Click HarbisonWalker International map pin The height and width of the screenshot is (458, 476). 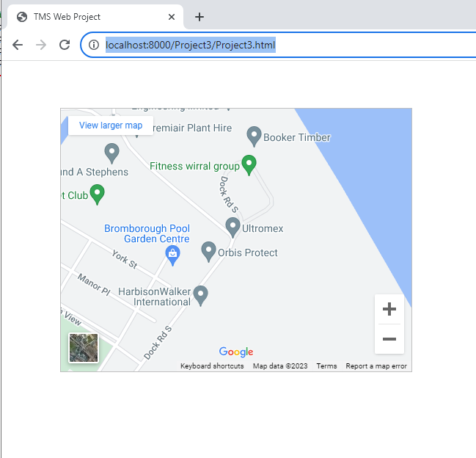[201, 296]
